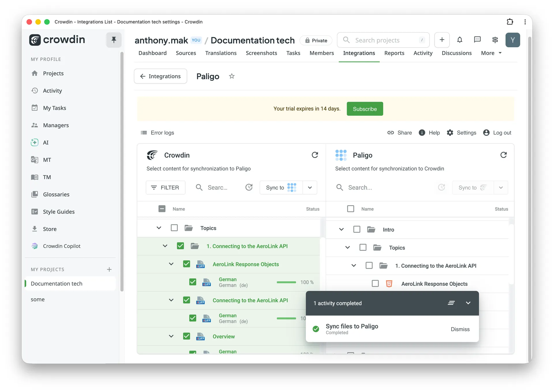Viewport: 554px width, 392px height.
Task: Check the Intro folder in Paligo panel
Action: [357, 229]
